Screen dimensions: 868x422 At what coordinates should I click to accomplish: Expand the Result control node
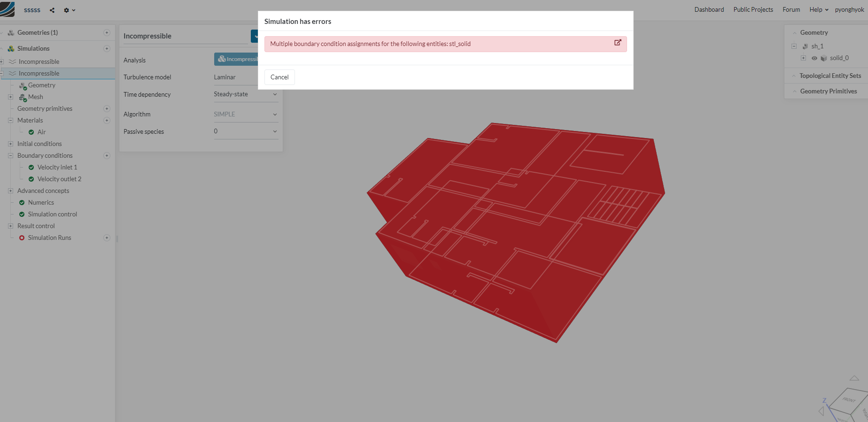tap(10, 226)
